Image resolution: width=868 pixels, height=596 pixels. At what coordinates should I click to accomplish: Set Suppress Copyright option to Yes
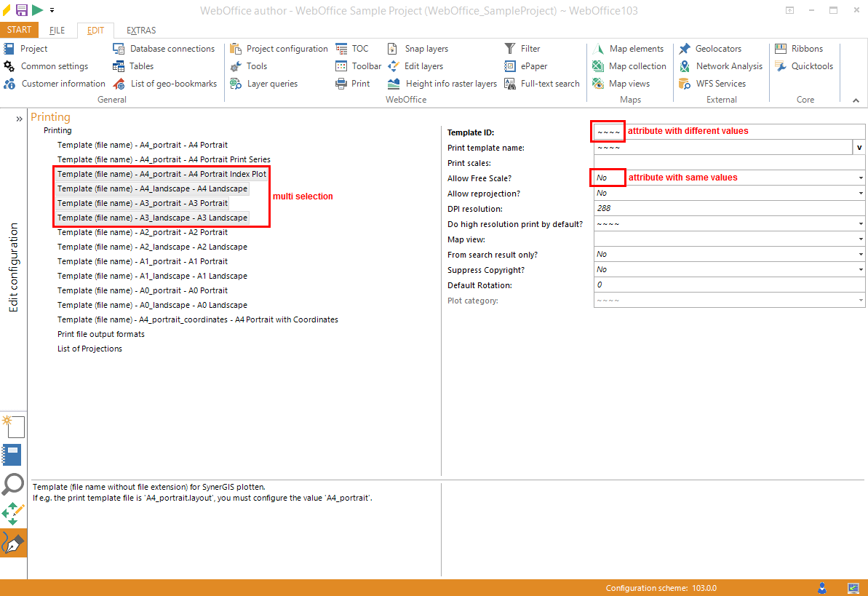tap(859, 269)
